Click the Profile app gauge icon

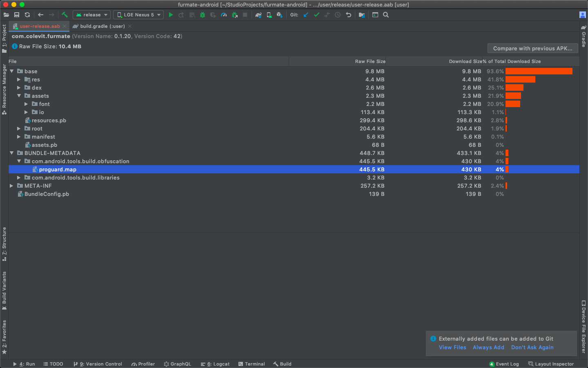point(224,15)
